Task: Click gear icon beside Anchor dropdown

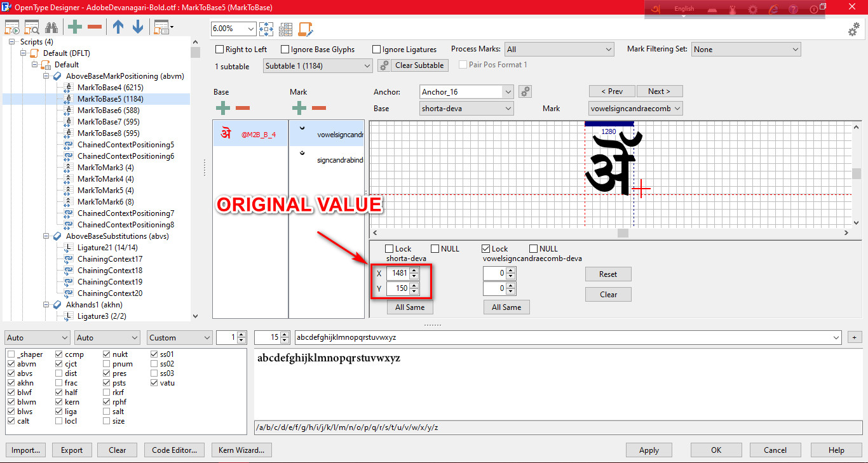Action: [526, 91]
